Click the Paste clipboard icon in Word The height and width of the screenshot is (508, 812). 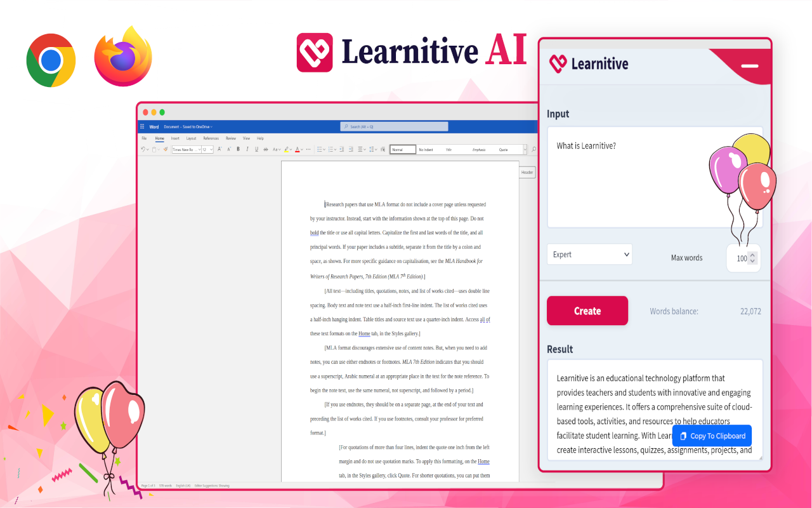[x=154, y=149]
